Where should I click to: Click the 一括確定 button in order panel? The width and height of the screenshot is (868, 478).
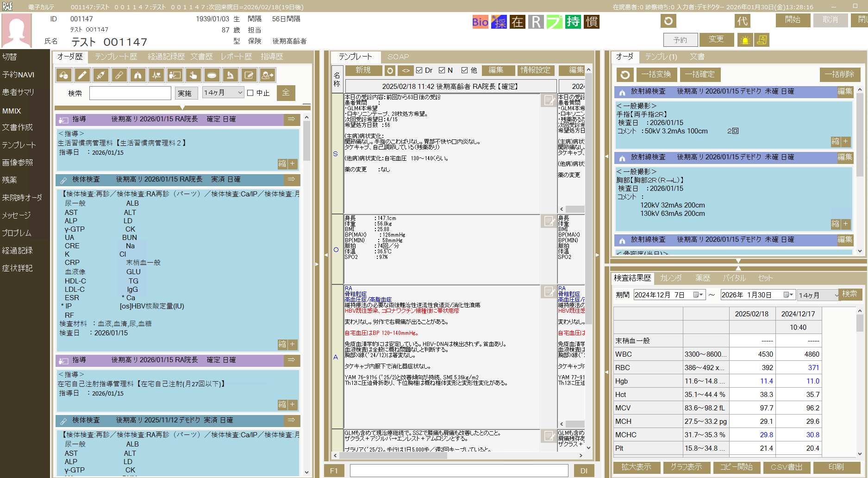coord(700,75)
